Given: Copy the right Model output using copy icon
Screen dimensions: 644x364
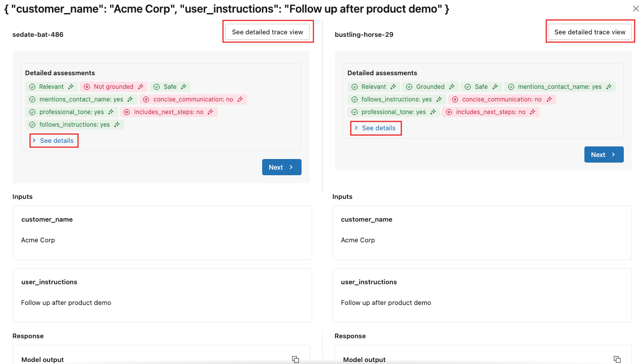Looking at the screenshot, I should [617, 359].
